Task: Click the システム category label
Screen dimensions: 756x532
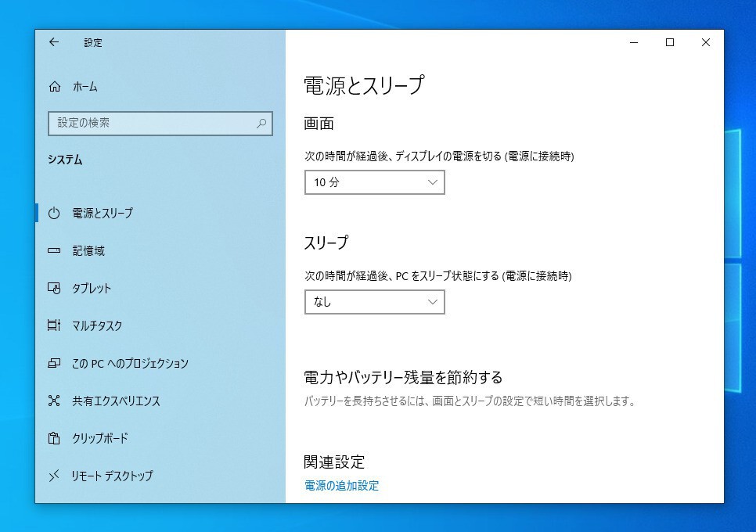Action: 65,160
